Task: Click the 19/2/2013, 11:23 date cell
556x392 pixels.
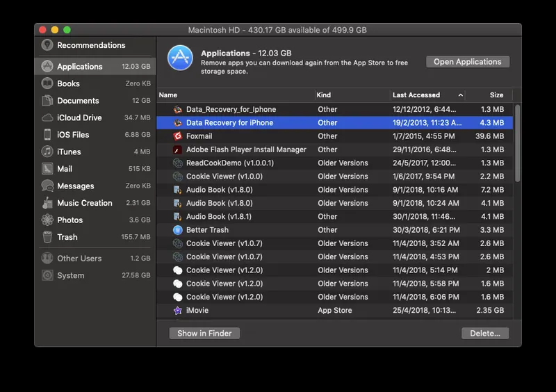Action: [x=427, y=123]
